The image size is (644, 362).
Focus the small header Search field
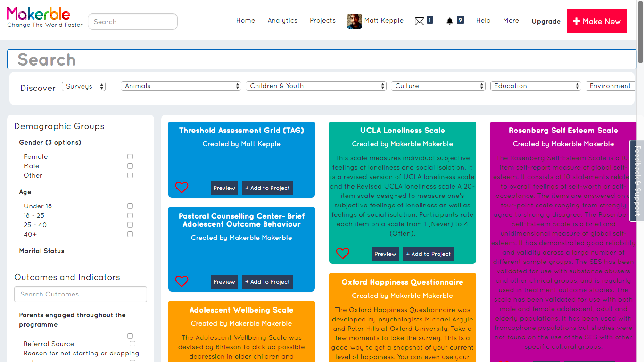tap(132, 22)
